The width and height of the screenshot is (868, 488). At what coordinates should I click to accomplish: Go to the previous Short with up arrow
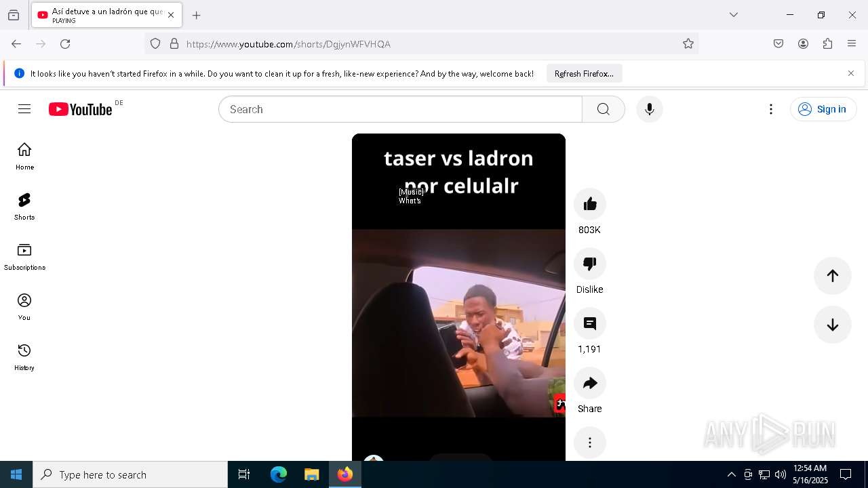[x=833, y=275]
